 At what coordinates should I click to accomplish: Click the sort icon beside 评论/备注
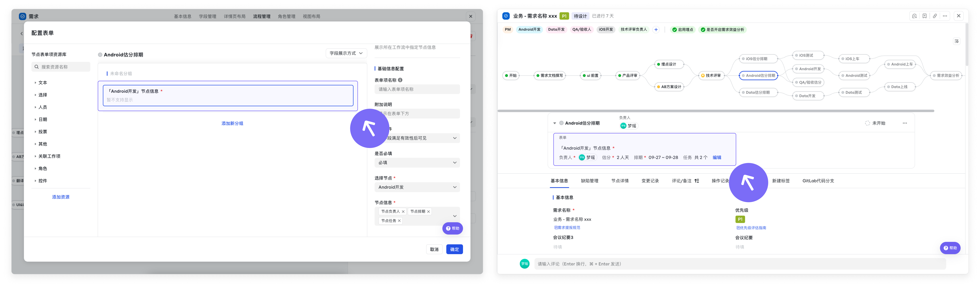click(697, 181)
